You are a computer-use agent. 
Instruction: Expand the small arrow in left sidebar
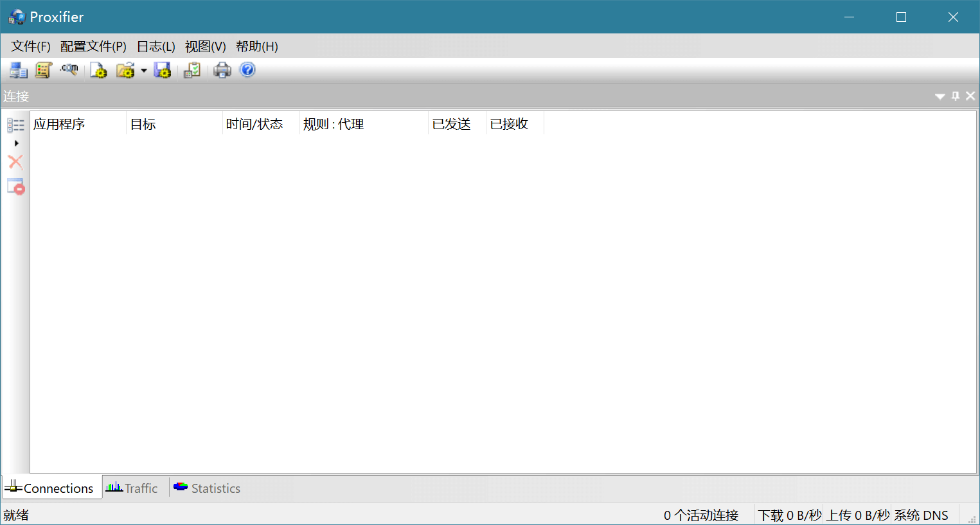pos(17,143)
